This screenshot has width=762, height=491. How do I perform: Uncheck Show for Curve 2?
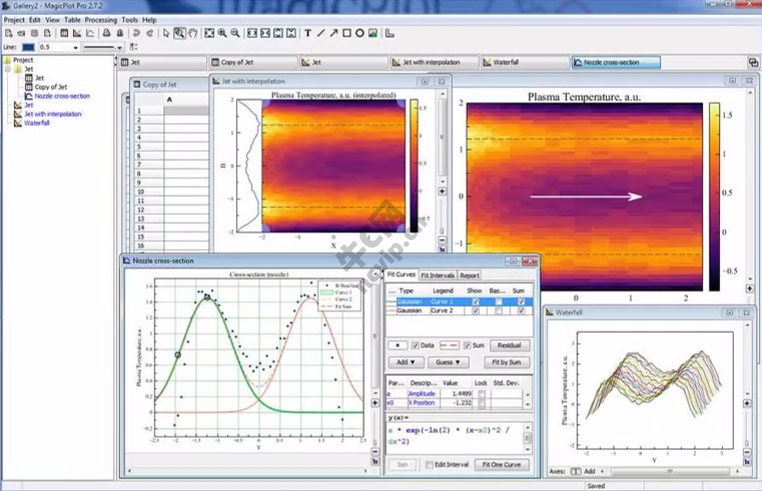pos(476,311)
